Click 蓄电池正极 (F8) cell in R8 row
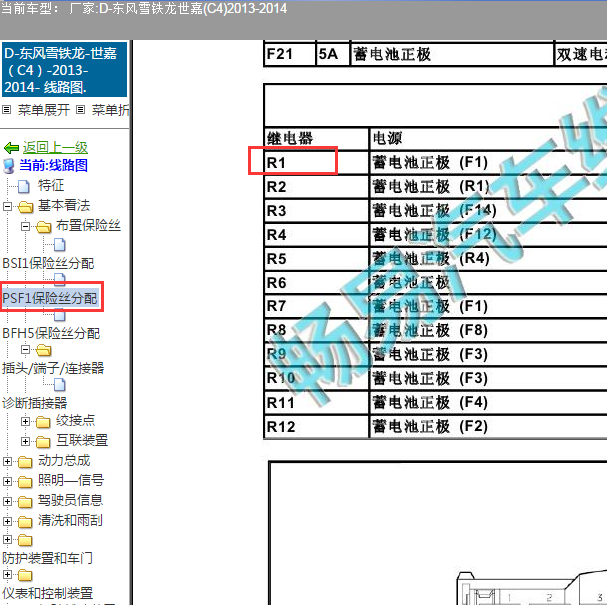 (489, 331)
